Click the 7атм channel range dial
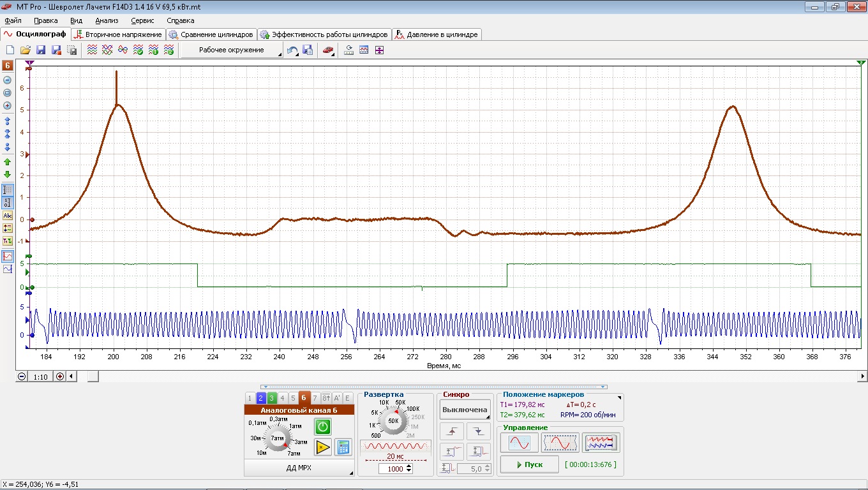 click(x=277, y=438)
